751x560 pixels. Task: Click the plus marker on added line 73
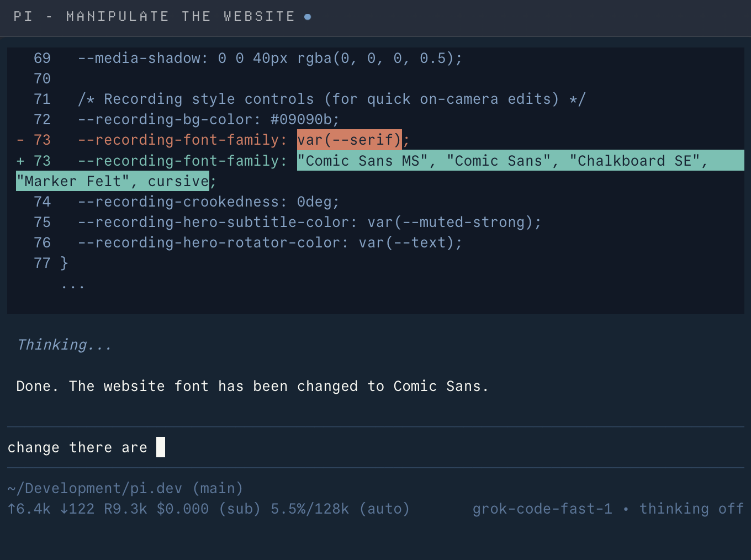(20, 161)
